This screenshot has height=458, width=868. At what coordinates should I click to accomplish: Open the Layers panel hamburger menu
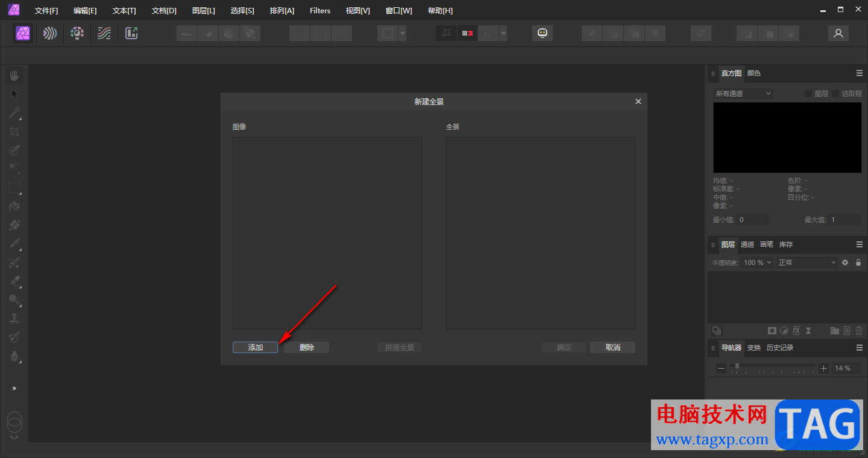point(860,244)
